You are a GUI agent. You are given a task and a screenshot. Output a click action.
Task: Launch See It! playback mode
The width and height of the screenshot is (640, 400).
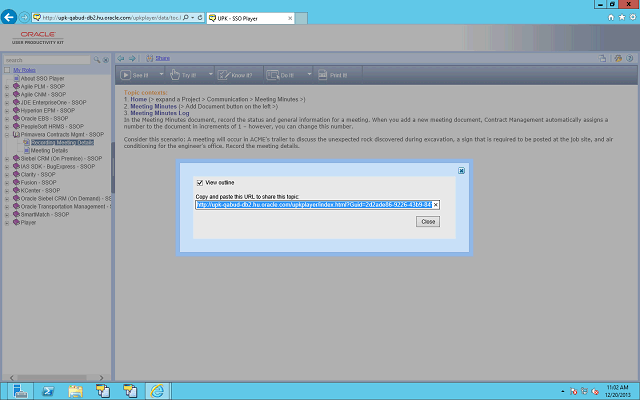(135, 75)
